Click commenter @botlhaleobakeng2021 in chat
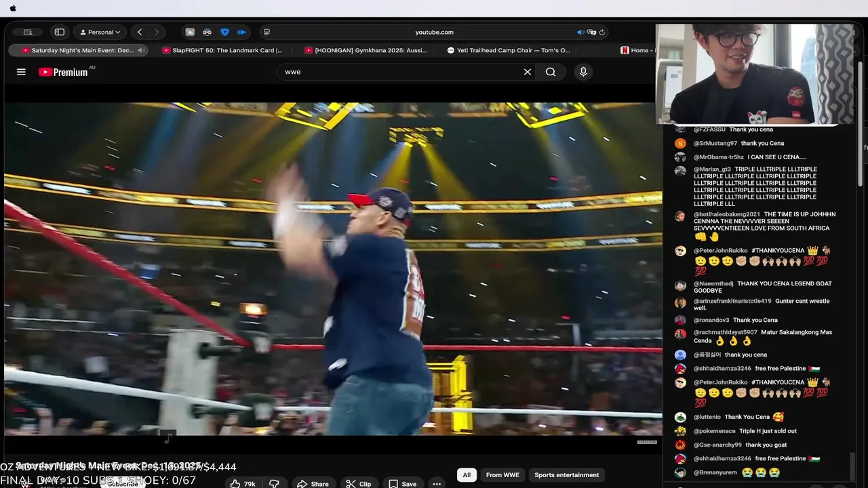 (x=726, y=214)
